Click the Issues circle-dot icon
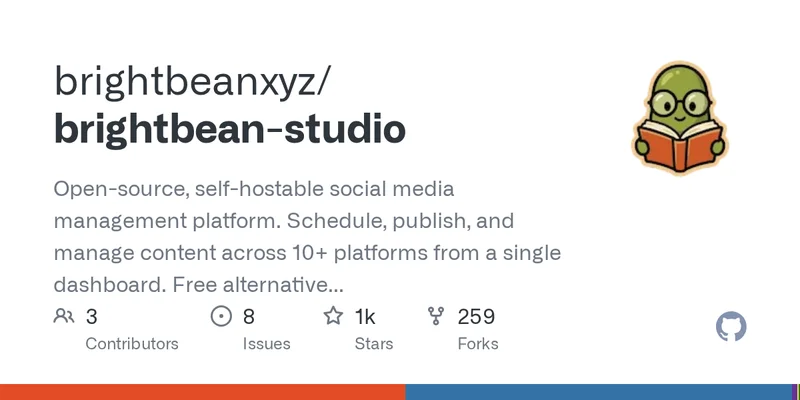800x400 pixels. [x=221, y=317]
